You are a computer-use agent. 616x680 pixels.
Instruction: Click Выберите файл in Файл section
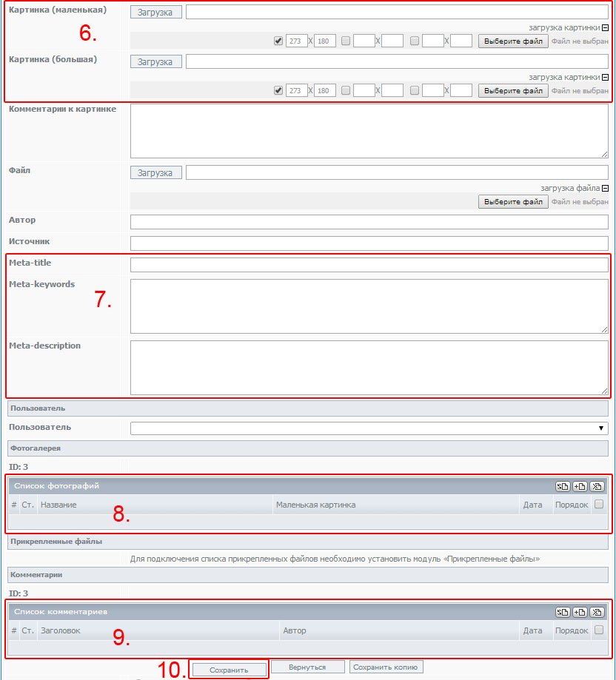513,202
